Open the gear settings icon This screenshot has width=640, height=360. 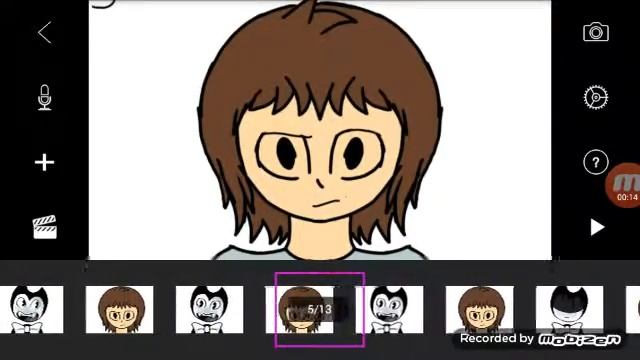(596, 98)
